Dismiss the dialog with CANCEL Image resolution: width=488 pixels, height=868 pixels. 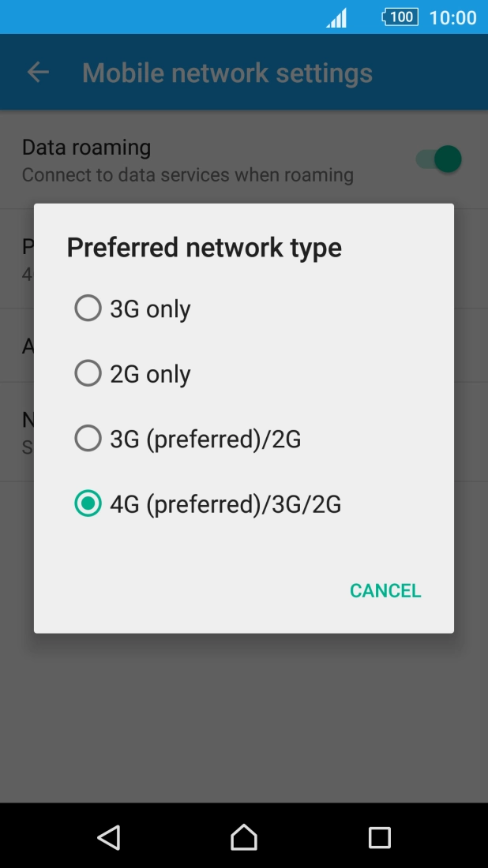tap(385, 590)
